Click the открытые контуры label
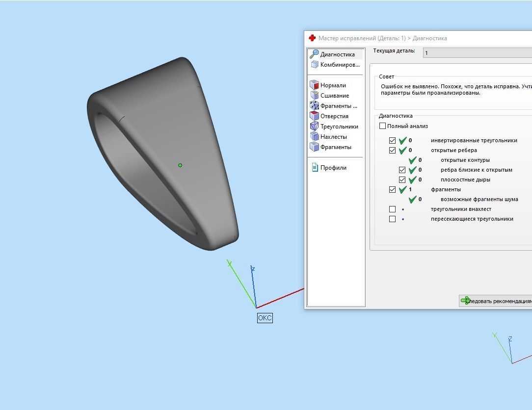The width and height of the screenshot is (532, 410). click(465, 160)
